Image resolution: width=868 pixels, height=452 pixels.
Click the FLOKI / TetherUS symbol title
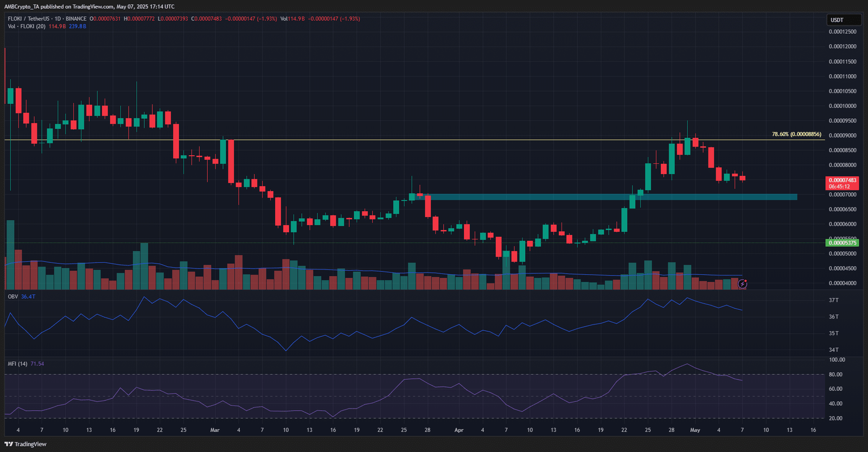click(29, 18)
